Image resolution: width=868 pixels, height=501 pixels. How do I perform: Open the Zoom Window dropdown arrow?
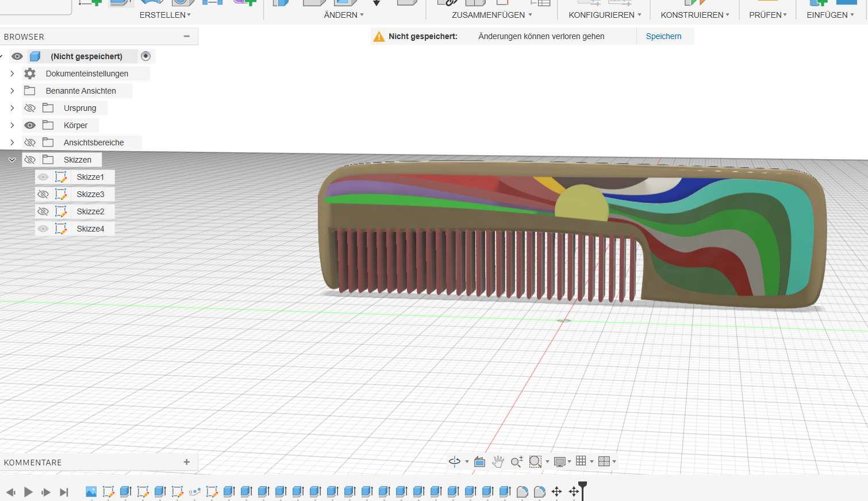tap(547, 462)
